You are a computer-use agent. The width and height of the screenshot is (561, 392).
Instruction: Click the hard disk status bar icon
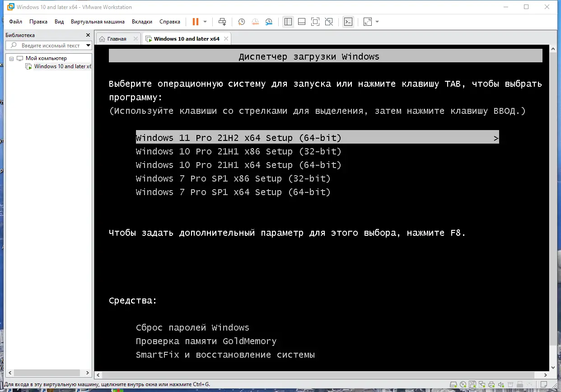tap(453, 384)
